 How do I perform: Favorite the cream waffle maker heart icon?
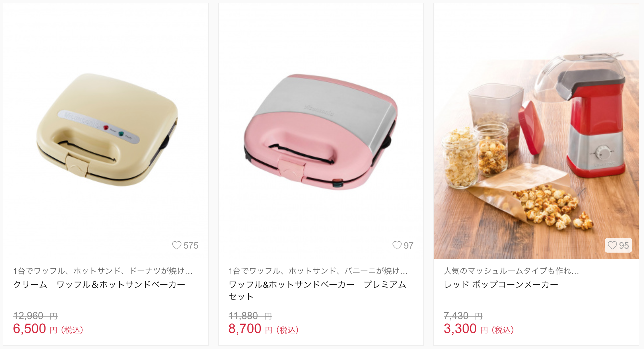[177, 245]
